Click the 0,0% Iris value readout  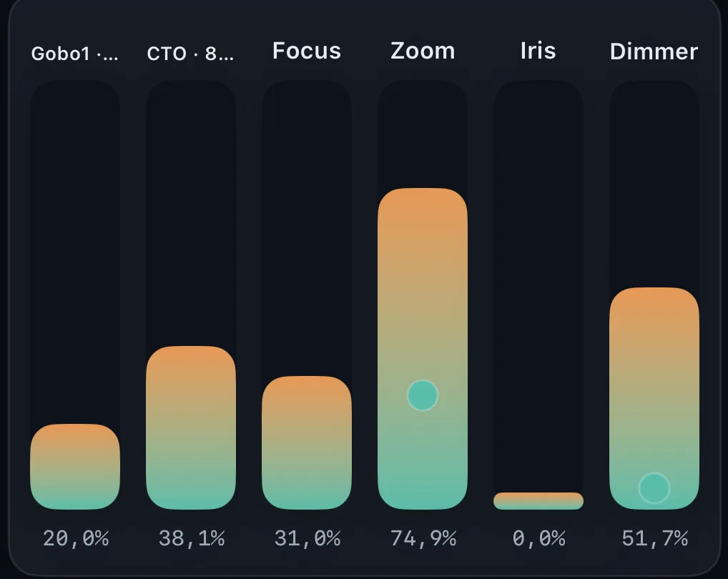pyautogui.click(x=538, y=538)
